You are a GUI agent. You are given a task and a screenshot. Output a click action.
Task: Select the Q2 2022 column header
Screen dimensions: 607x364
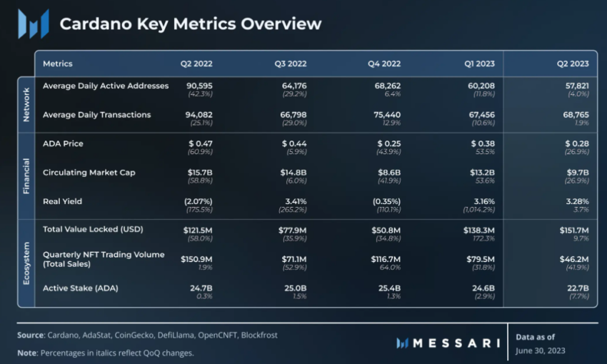coord(196,64)
